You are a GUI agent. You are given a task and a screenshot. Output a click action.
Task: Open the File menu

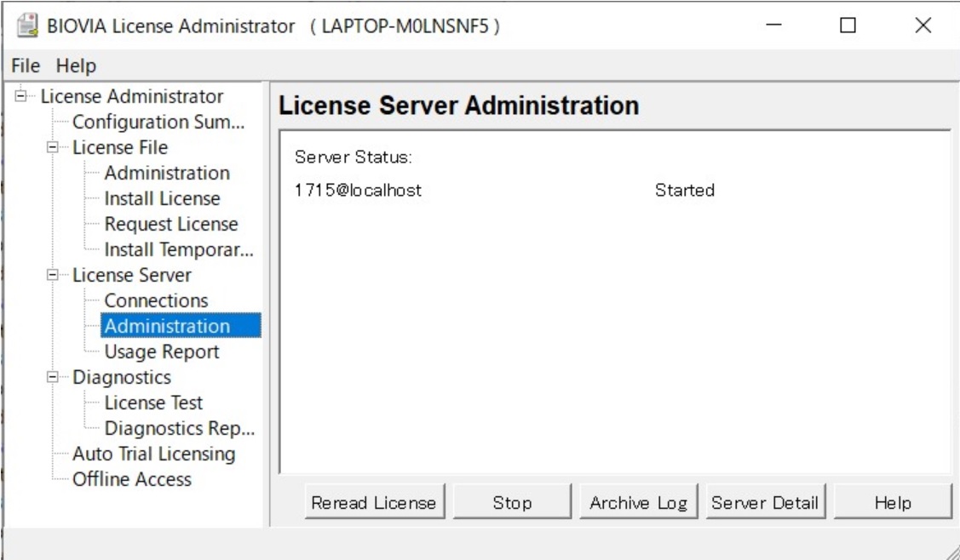(26, 66)
